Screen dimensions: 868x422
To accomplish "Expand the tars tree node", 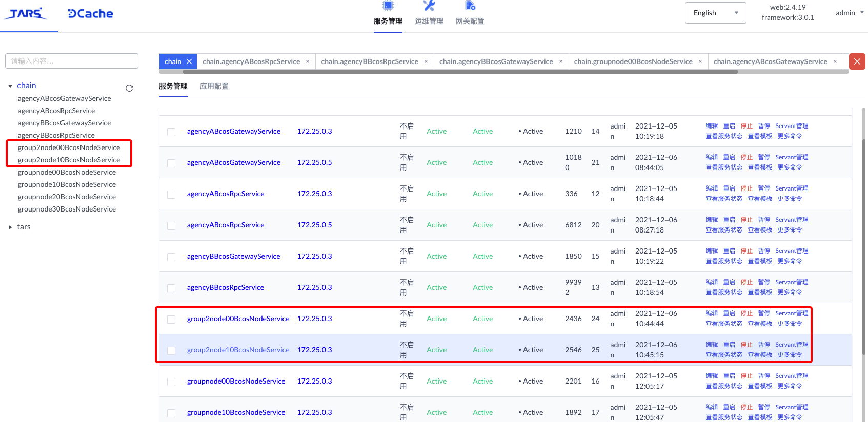I will click(10, 227).
